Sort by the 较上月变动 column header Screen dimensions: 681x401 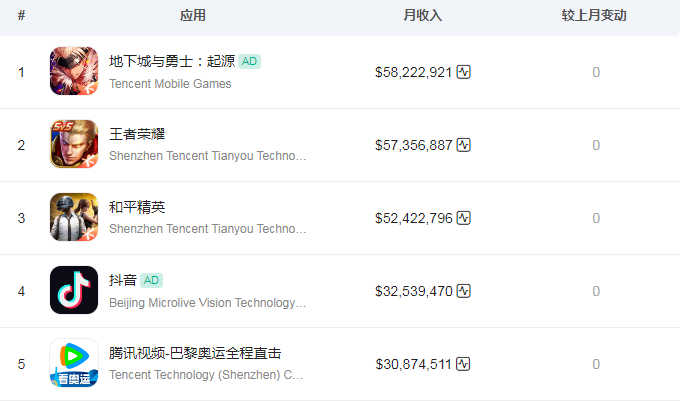[x=595, y=16]
